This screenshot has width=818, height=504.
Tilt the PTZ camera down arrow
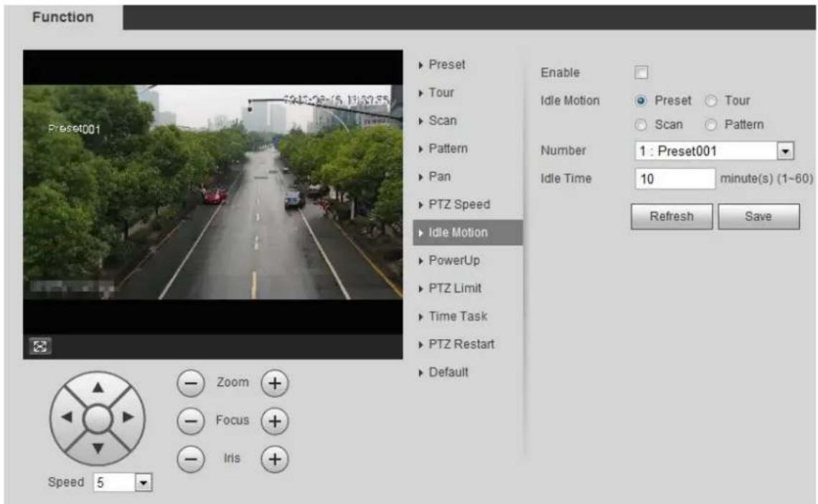[98, 448]
